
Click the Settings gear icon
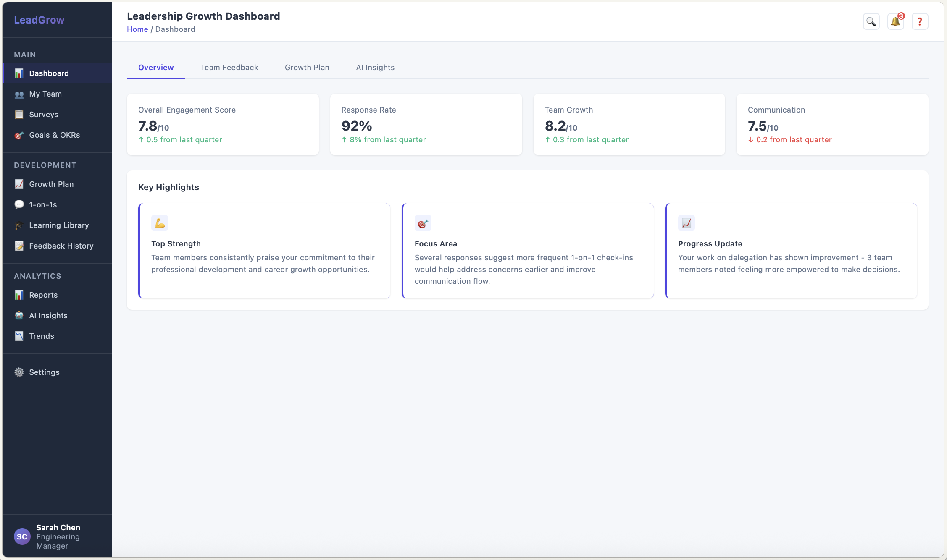coord(19,372)
